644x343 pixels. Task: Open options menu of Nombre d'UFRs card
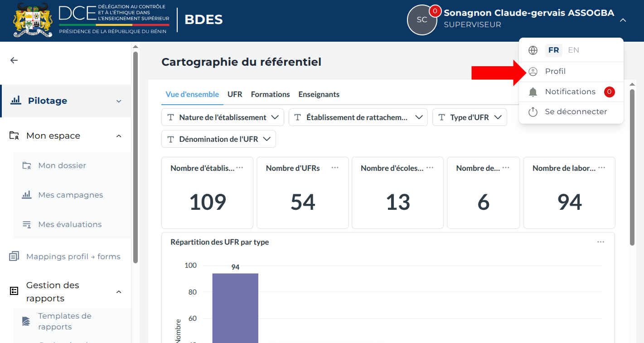coord(335,168)
